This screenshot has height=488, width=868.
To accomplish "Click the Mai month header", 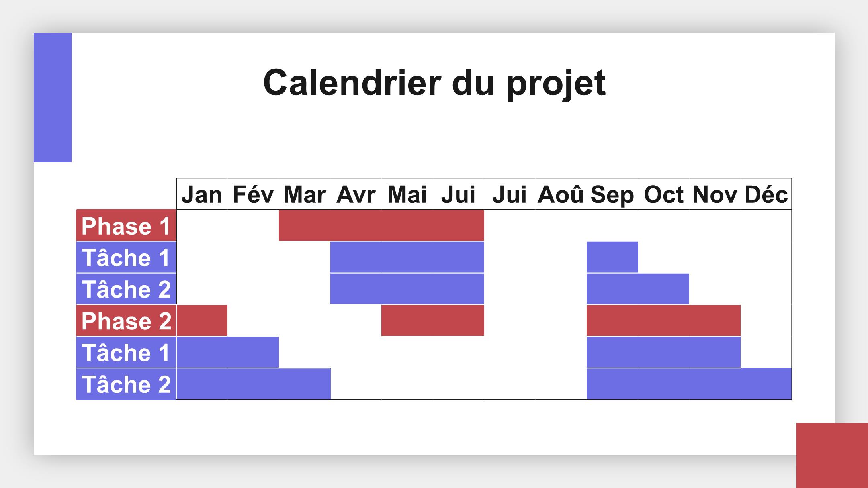I will (407, 194).
